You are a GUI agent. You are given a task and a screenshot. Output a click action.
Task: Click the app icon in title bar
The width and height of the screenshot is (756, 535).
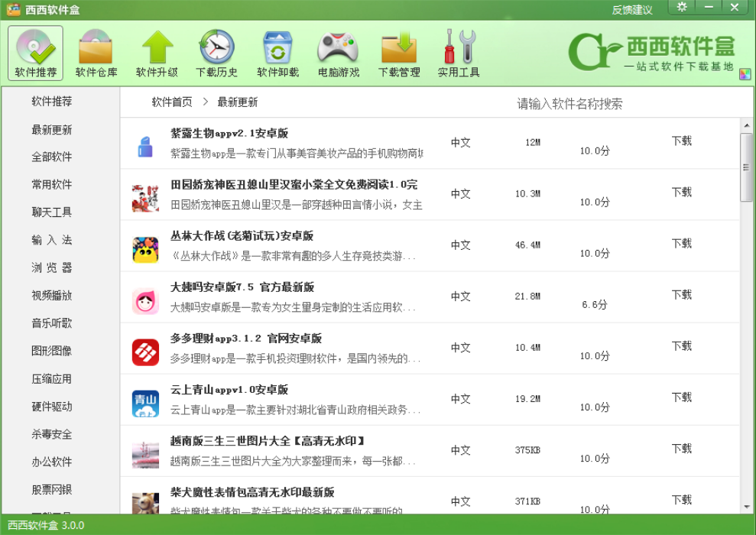pyautogui.click(x=13, y=9)
